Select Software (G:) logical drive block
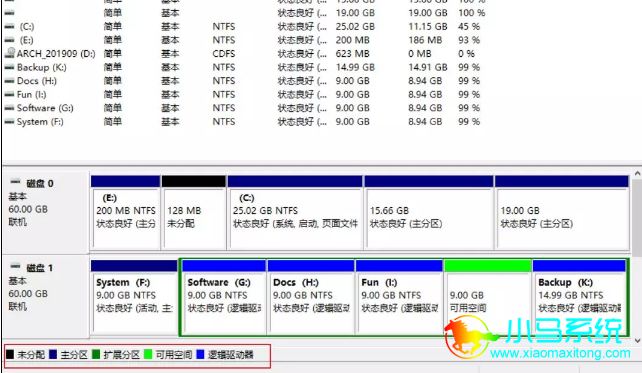 click(x=224, y=297)
